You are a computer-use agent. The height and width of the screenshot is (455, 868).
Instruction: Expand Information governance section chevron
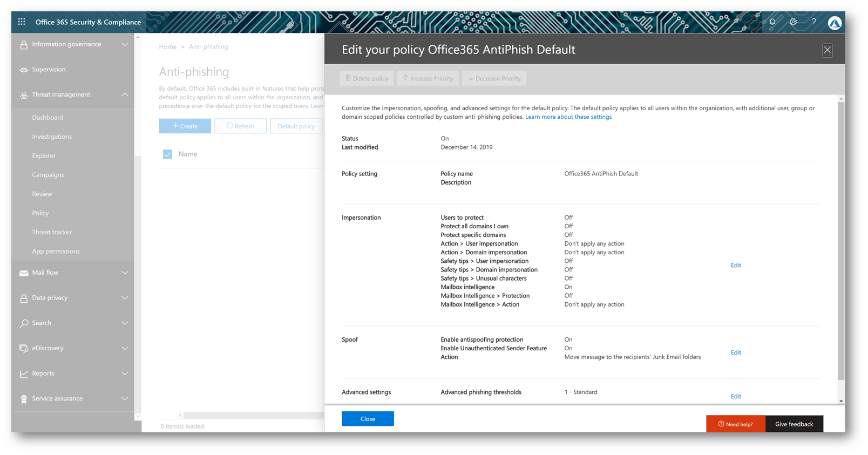125,44
